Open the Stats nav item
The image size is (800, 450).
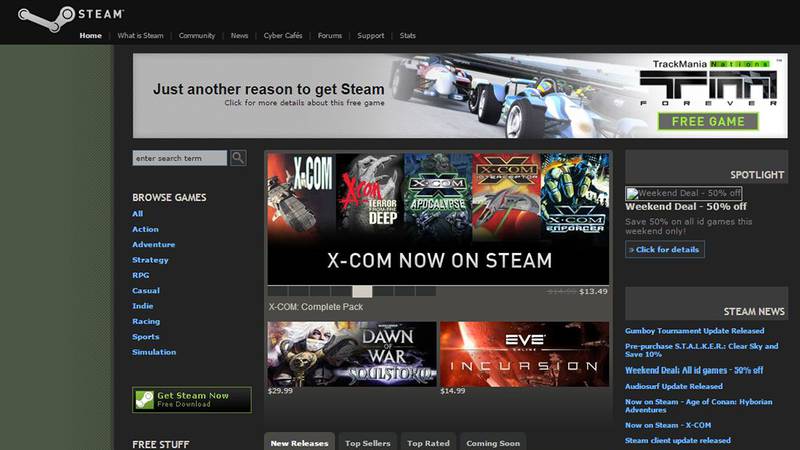[408, 36]
